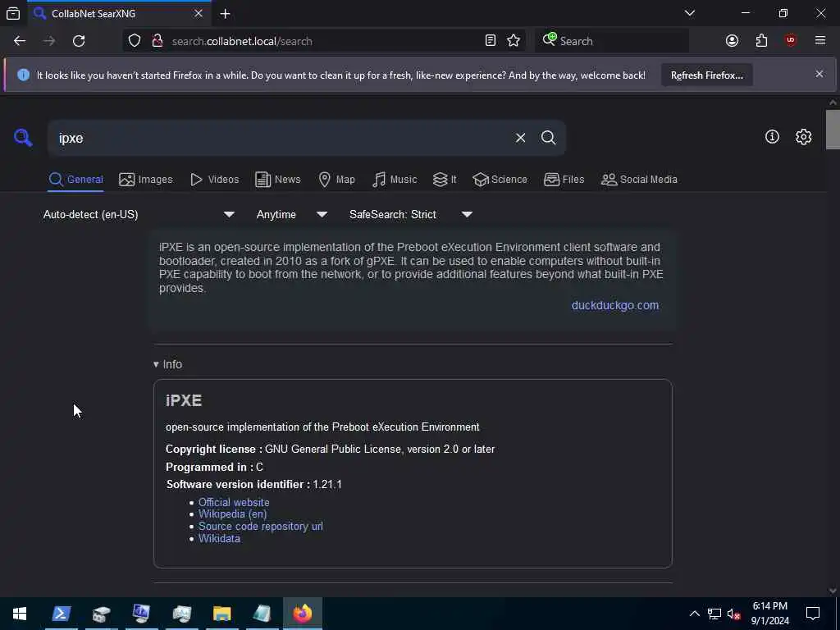Switch to Videos tab
840x630 pixels.
point(214,180)
